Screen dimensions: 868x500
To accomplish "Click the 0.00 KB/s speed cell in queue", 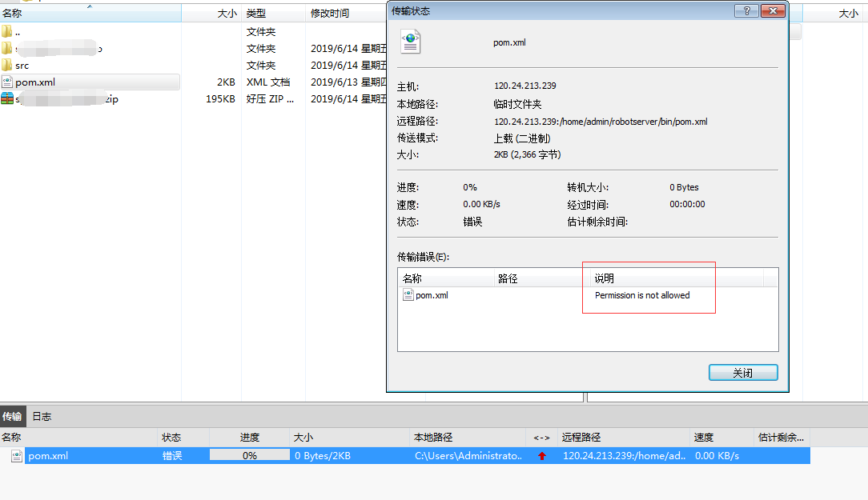I will pyautogui.click(x=717, y=456).
